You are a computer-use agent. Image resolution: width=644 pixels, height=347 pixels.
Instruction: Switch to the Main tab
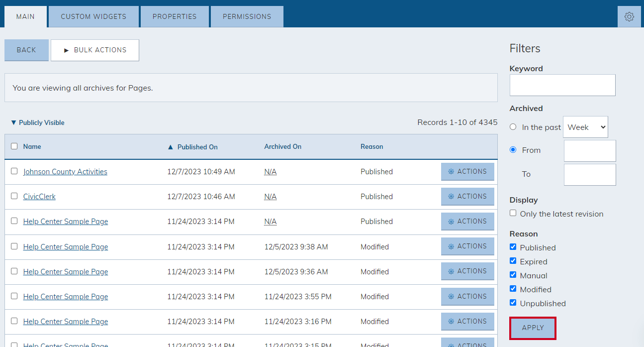[25, 16]
